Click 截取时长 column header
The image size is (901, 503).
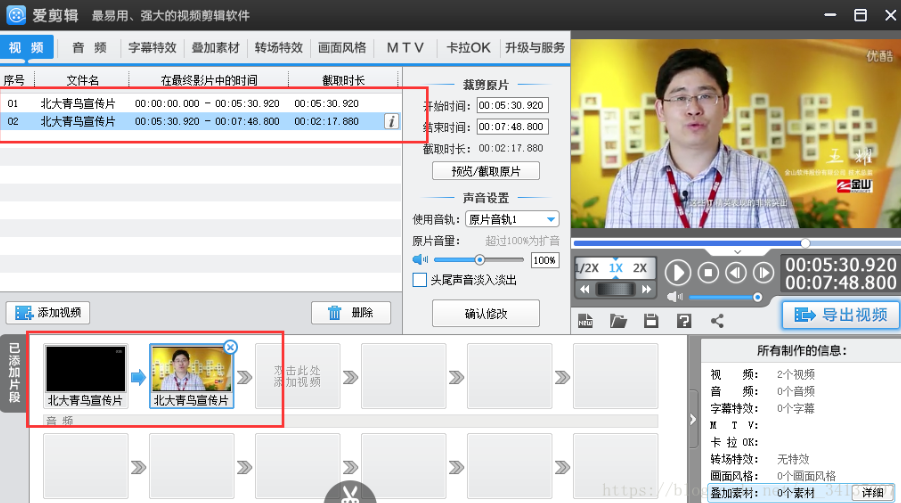pyautogui.click(x=343, y=80)
